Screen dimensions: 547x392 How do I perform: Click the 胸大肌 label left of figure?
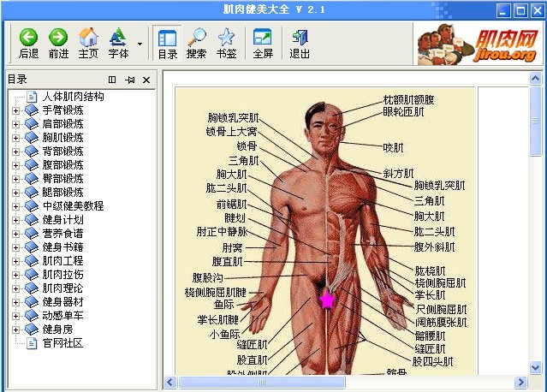coord(232,174)
